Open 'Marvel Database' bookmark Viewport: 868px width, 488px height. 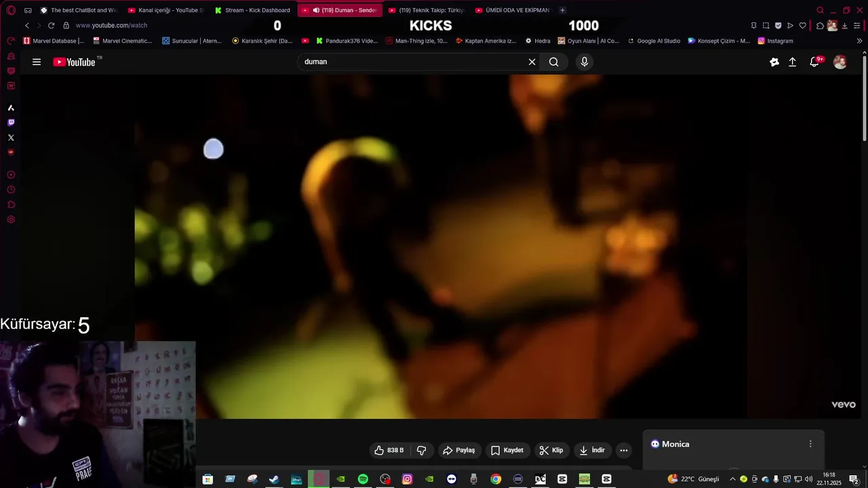(x=54, y=41)
